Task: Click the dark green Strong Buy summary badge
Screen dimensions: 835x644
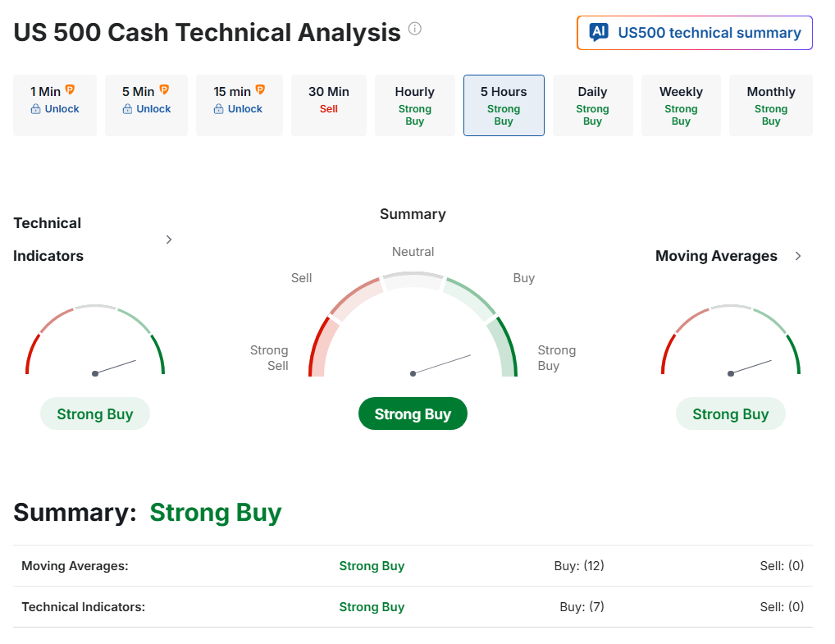Action: [x=413, y=413]
